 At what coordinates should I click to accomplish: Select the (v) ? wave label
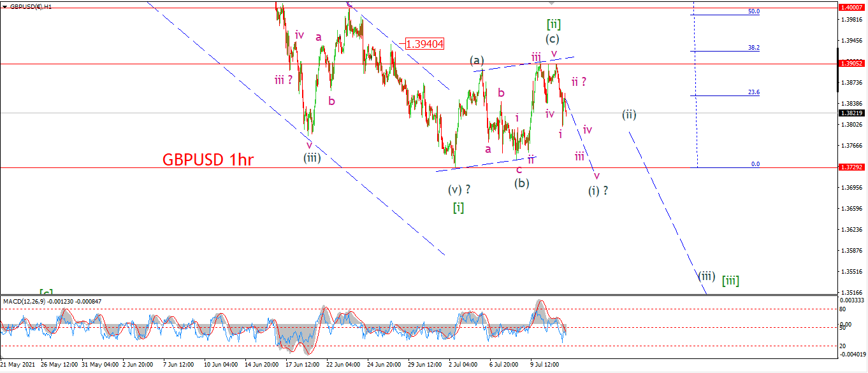click(x=459, y=189)
